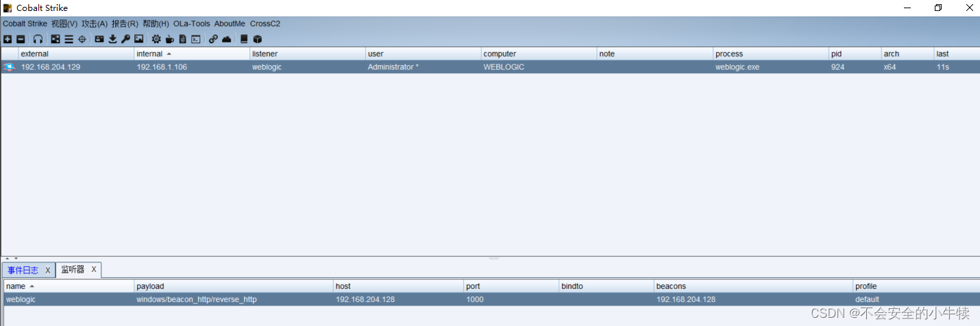Open the CrossC2 menu
Image resolution: width=980 pixels, height=326 pixels.
click(265, 23)
